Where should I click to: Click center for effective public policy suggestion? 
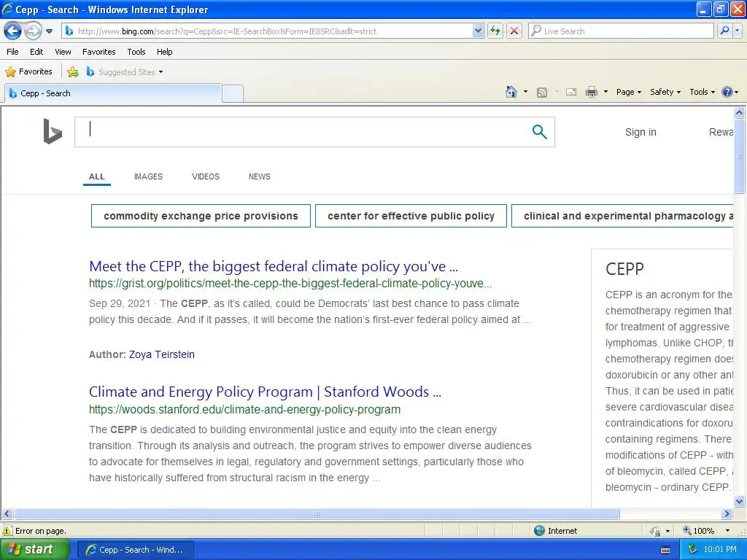point(411,216)
